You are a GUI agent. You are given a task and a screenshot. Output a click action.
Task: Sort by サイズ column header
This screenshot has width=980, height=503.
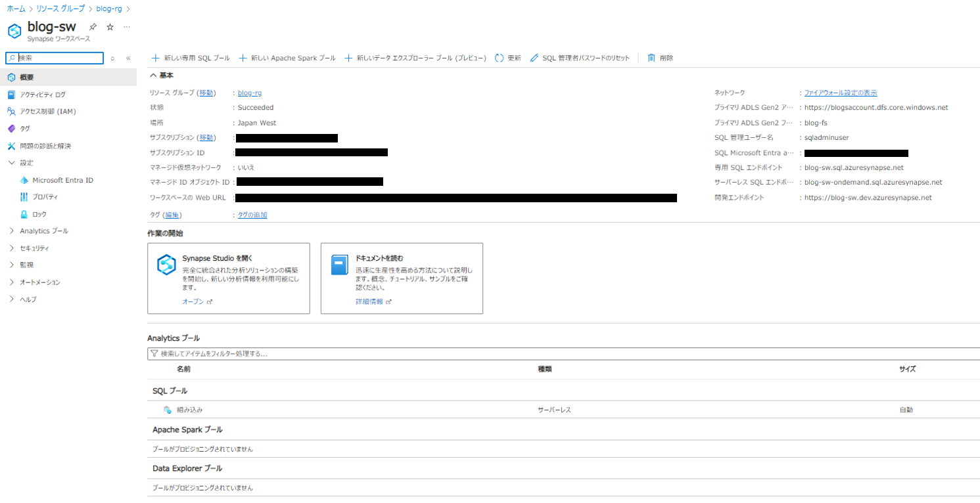click(x=907, y=369)
